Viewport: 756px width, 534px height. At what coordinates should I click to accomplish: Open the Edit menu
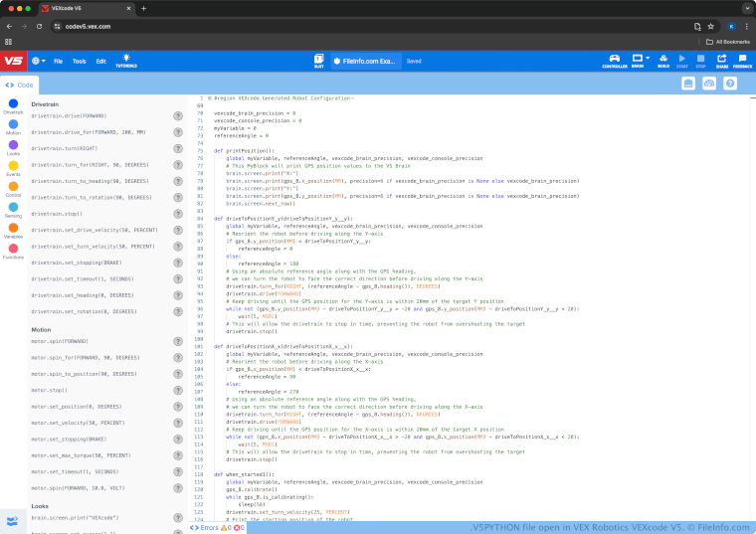(100, 62)
